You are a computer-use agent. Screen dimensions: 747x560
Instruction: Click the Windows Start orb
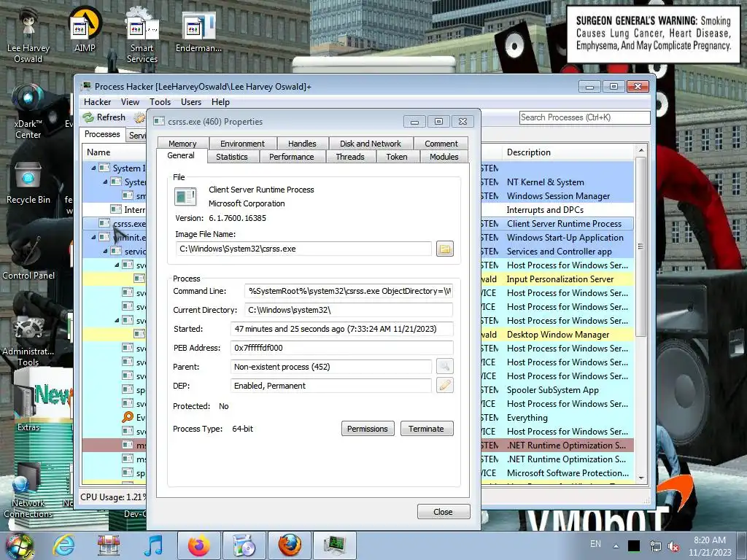point(19,545)
